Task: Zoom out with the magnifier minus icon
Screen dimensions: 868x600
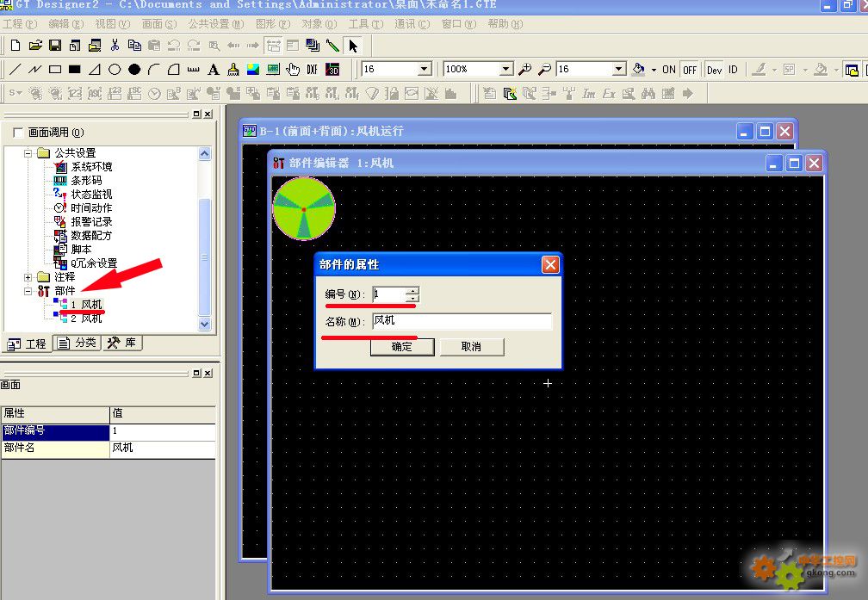Action: coord(545,69)
